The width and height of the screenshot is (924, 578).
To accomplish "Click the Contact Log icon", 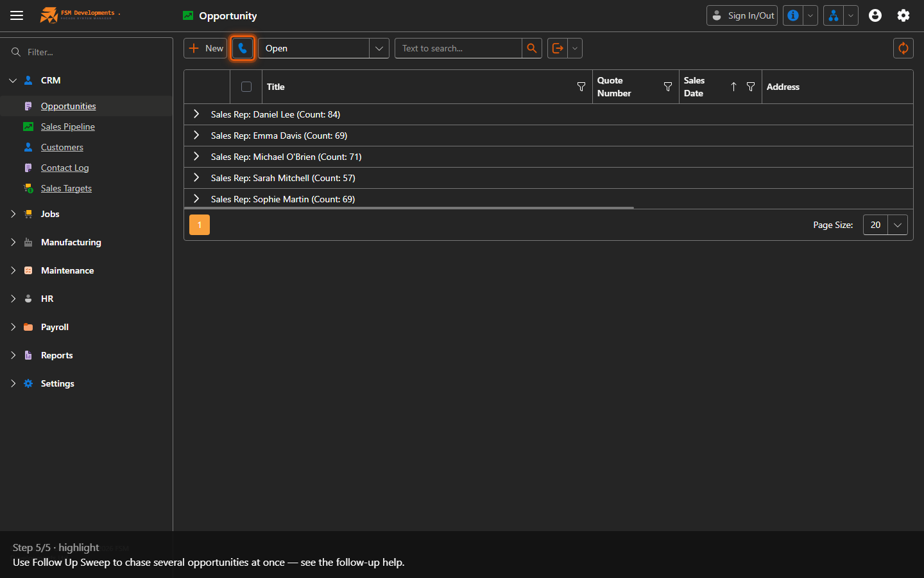I will click(28, 168).
